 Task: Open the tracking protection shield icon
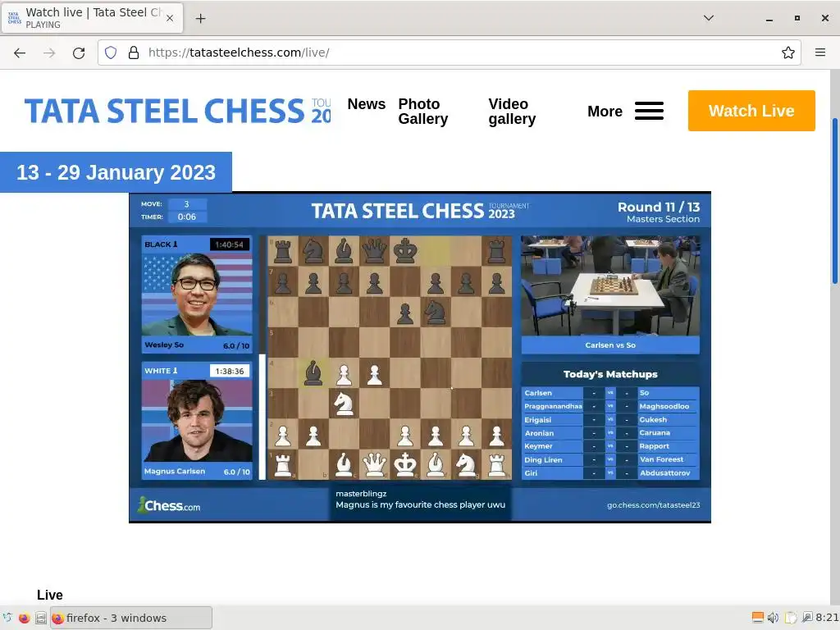point(111,52)
